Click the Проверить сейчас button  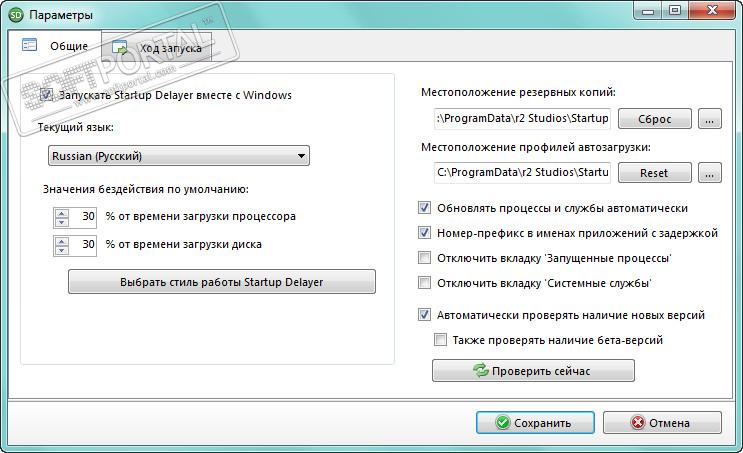(533, 371)
